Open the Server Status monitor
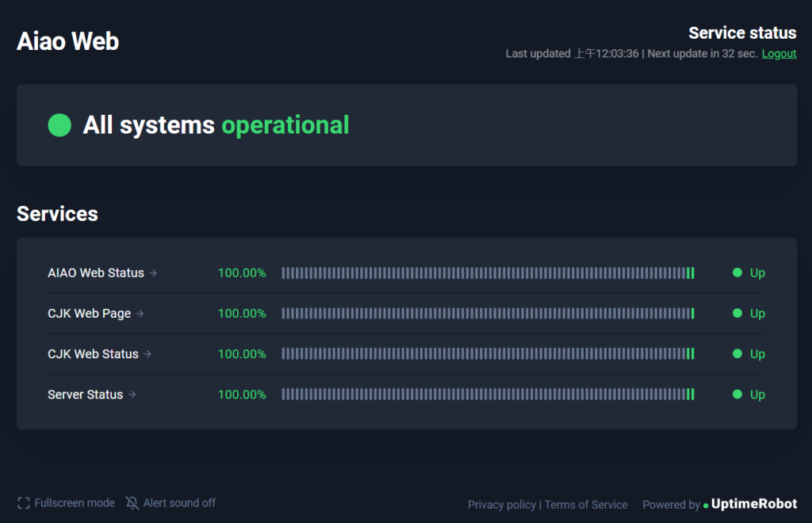Screen dimensions: 812x523 86,394
